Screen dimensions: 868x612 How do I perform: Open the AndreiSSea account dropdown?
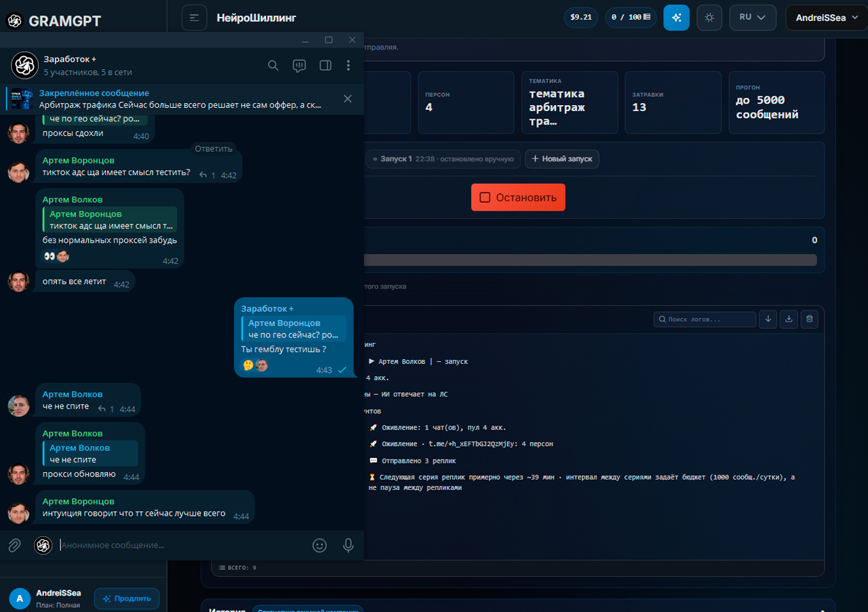[826, 18]
